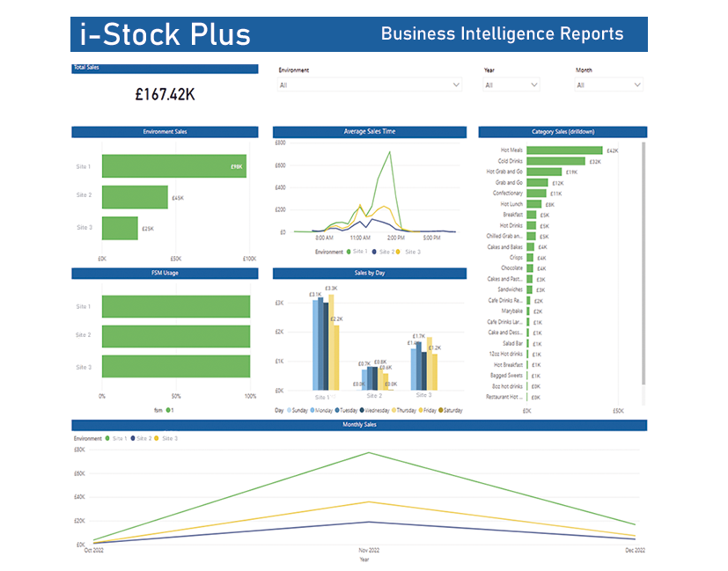Open the Year filter dropdown
728x571 pixels.
pos(511,84)
